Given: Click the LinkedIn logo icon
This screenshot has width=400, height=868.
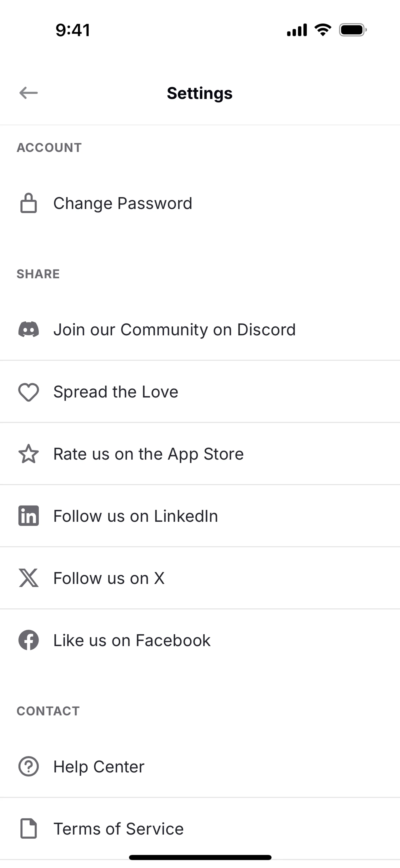Looking at the screenshot, I should (29, 516).
